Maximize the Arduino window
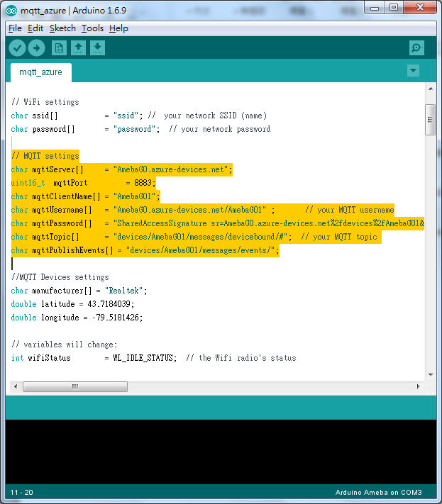The image size is (442, 504). pyautogui.click(x=394, y=8)
